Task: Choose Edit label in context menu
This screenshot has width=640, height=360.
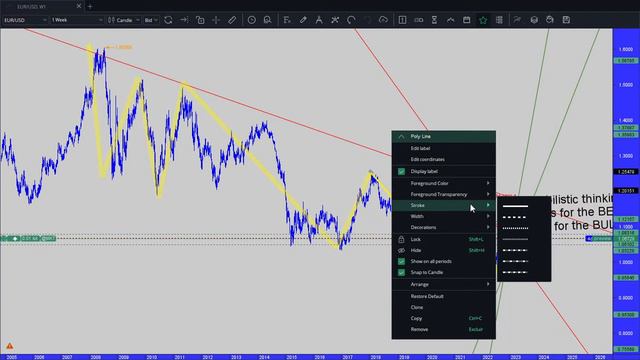Action: [444, 148]
